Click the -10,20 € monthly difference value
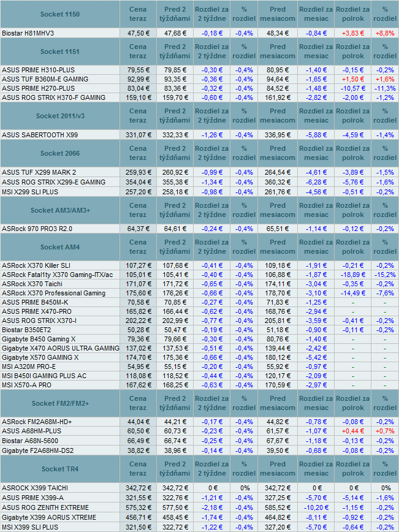 [x=316, y=507]
